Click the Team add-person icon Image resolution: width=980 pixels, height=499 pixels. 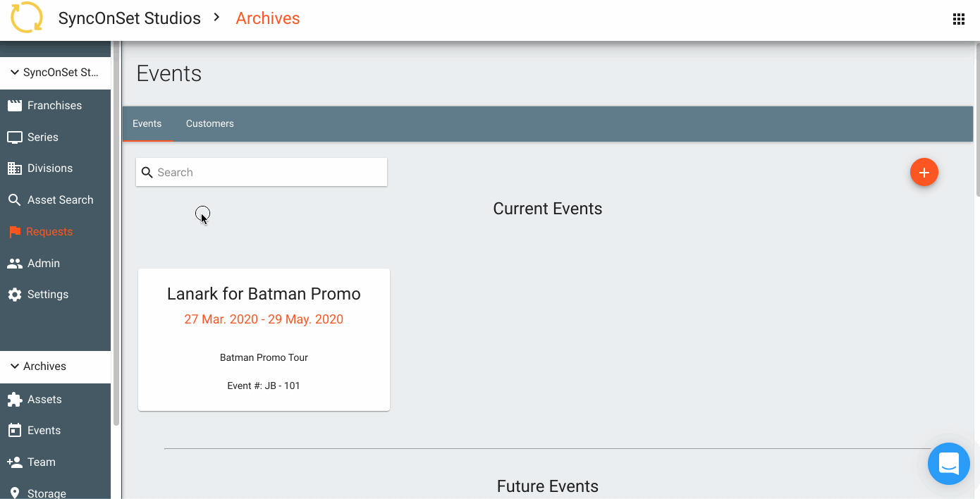pos(14,462)
